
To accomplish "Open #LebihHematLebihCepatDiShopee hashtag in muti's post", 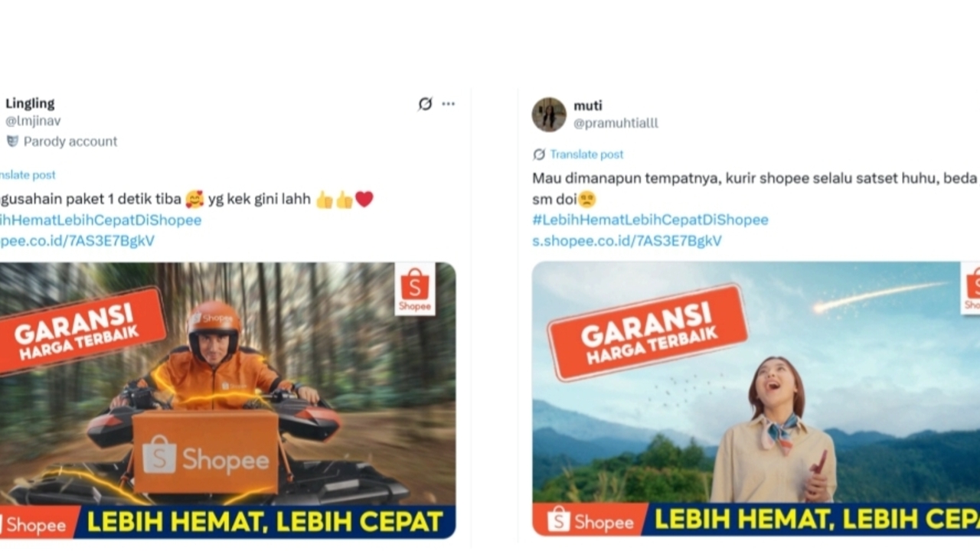I will (x=650, y=220).
